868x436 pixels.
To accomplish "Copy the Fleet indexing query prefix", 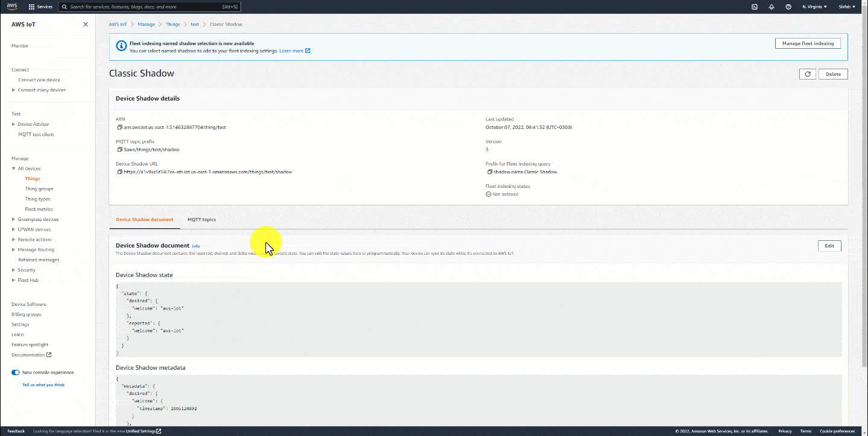I will [489, 172].
